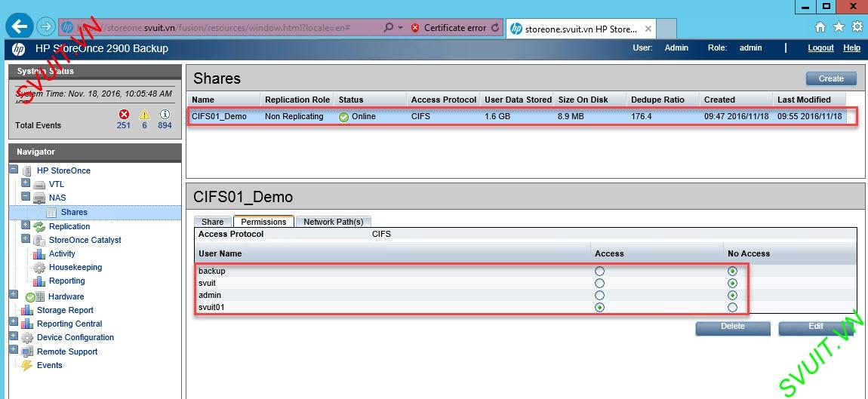Click the Remote Support icon

tap(27, 351)
